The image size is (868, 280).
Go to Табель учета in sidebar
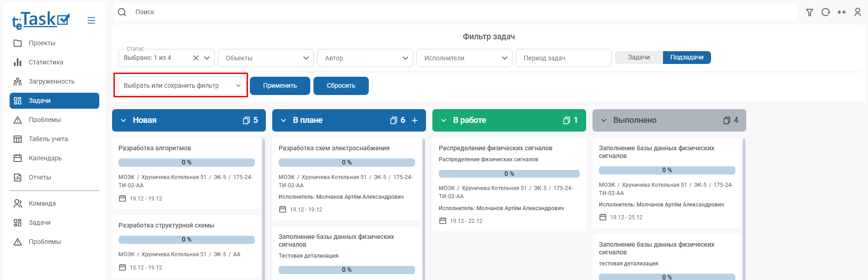click(48, 139)
